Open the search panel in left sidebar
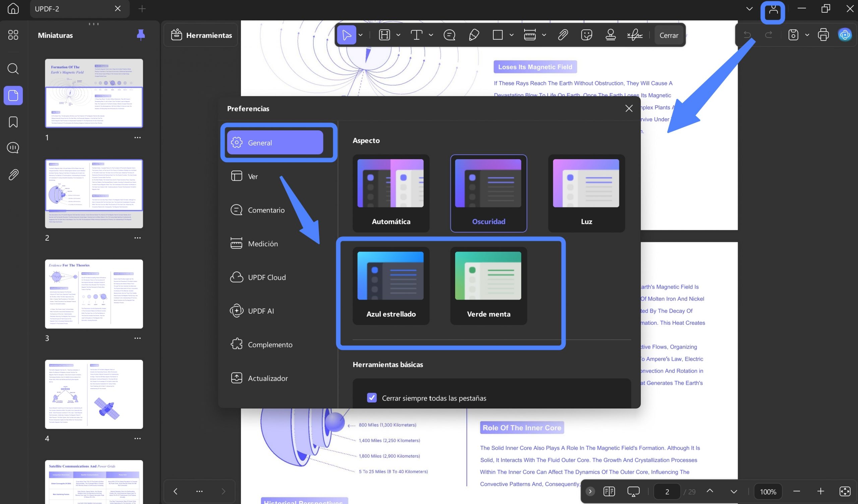 click(x=13, y=68)
